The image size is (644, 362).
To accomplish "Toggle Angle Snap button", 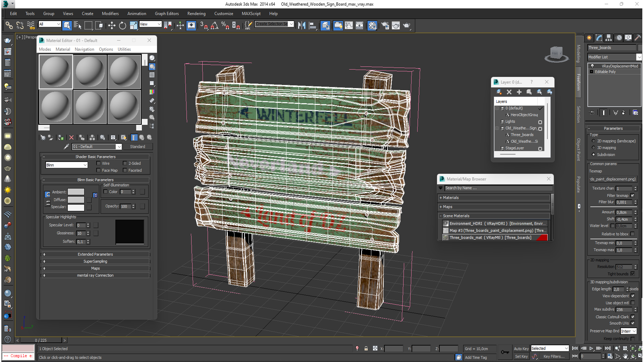I will click(214, 25).
